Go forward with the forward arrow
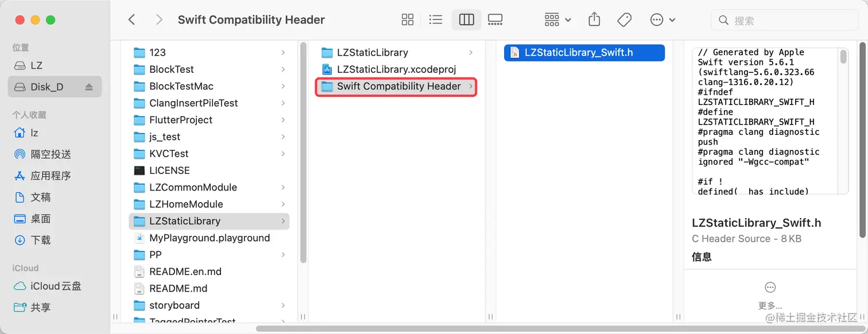Viewport: 868px width, 334px height. (x=159, y=20)
